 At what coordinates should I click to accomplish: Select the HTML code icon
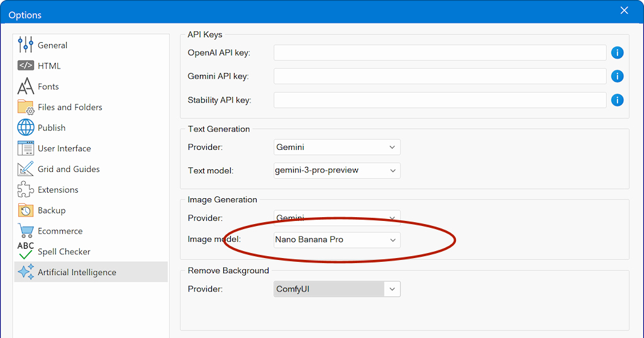[x=25, y=66]
